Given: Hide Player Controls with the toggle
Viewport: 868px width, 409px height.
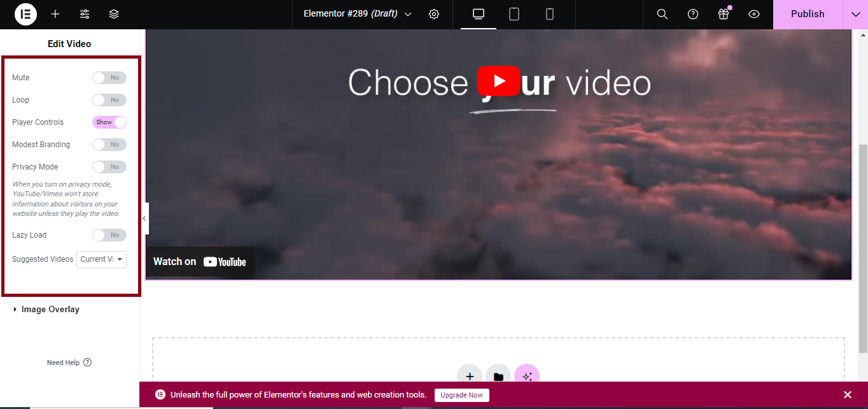Looking at the screenshot, I should pyautogui.click(x=109, y=122).
